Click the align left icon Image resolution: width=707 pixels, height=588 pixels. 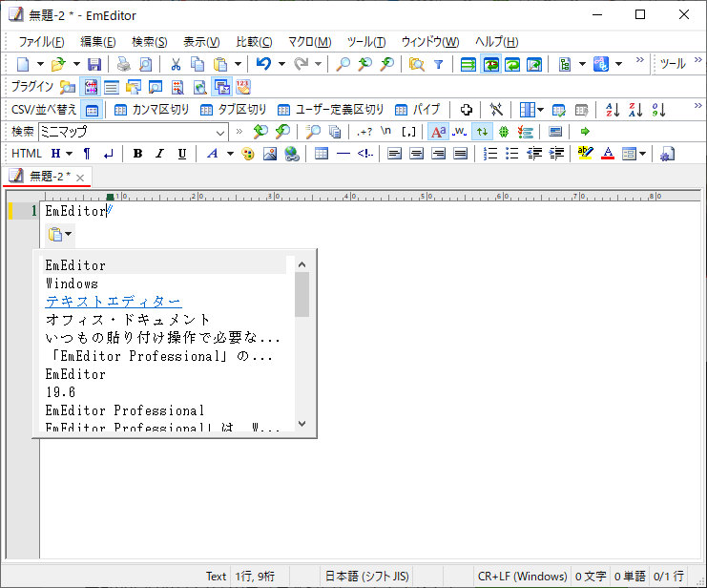pos(395,154)
